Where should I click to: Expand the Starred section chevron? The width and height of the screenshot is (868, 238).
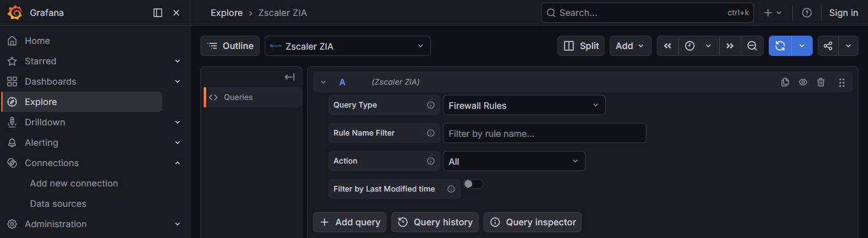pos(177,61)
